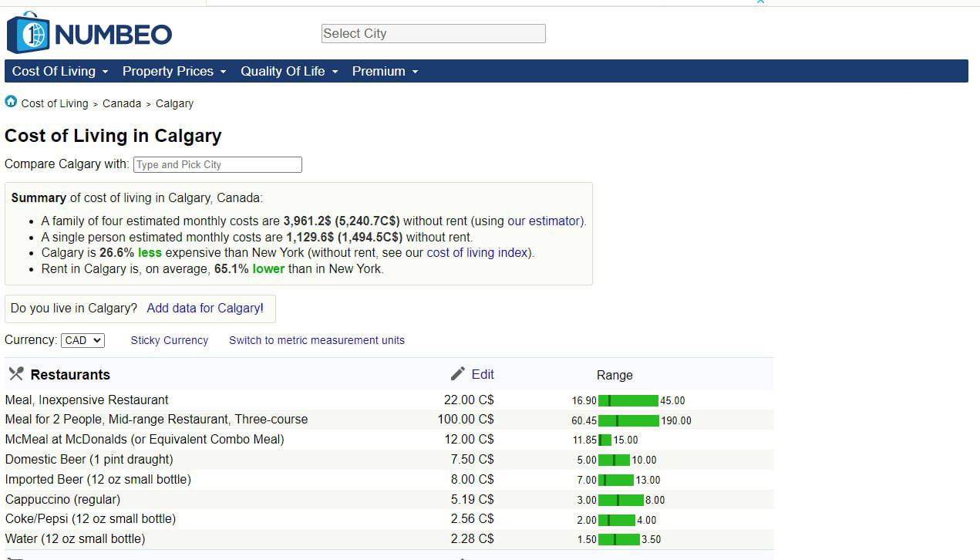980x560 pixels.
Task: Click the NUMBEO wordmark text
Action: (113, 34)
